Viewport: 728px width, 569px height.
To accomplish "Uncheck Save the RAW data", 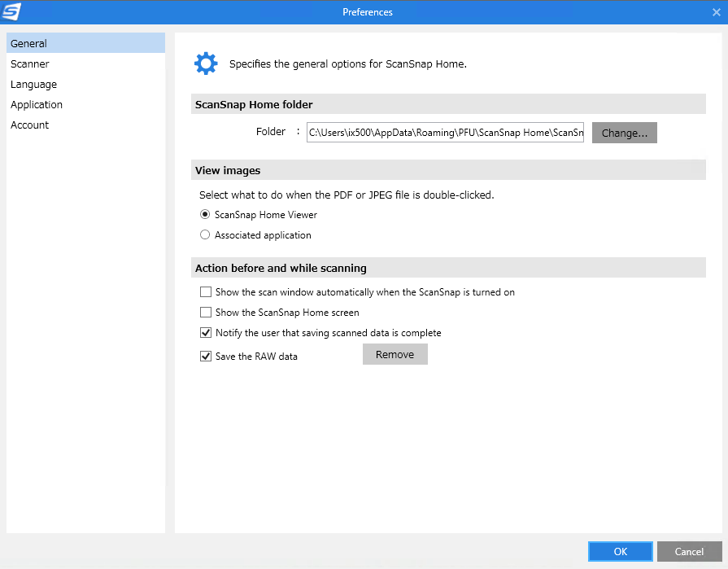I will coord(206,357).
